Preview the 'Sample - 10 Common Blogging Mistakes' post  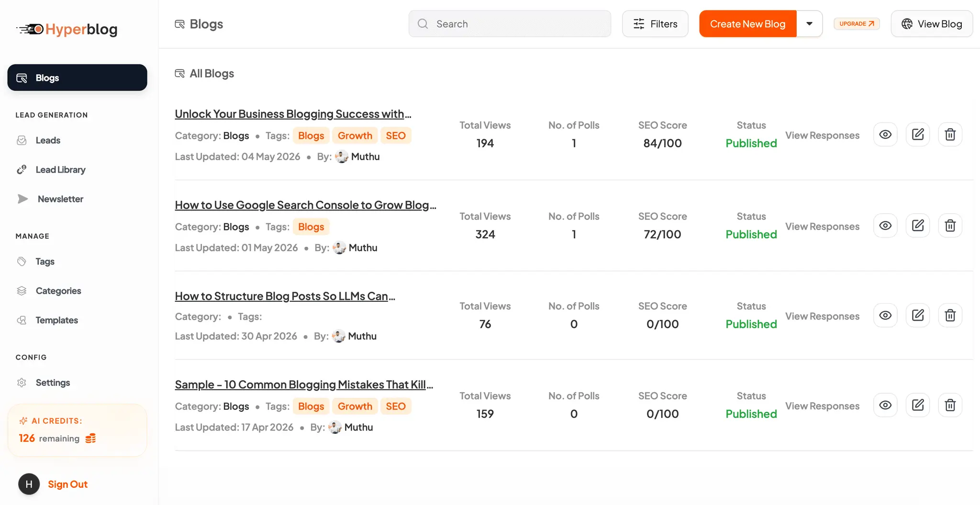click(885, 406)
